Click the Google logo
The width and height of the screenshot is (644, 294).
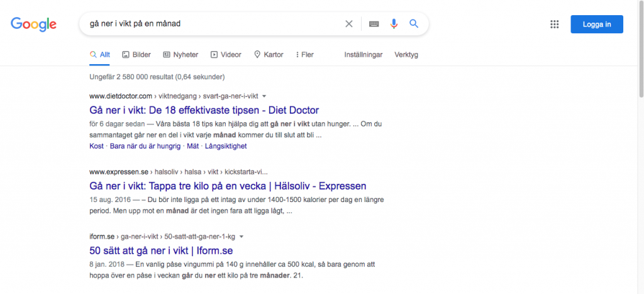(34, 25)
